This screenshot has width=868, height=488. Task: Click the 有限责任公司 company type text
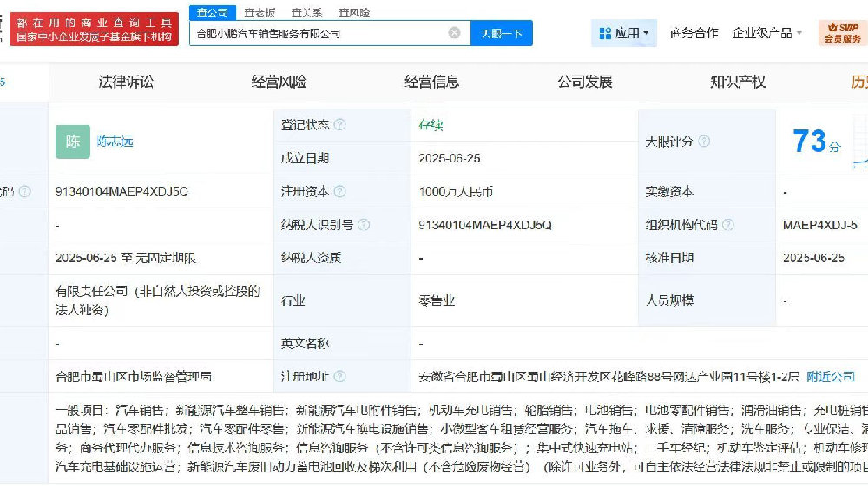tap(158, 300)
